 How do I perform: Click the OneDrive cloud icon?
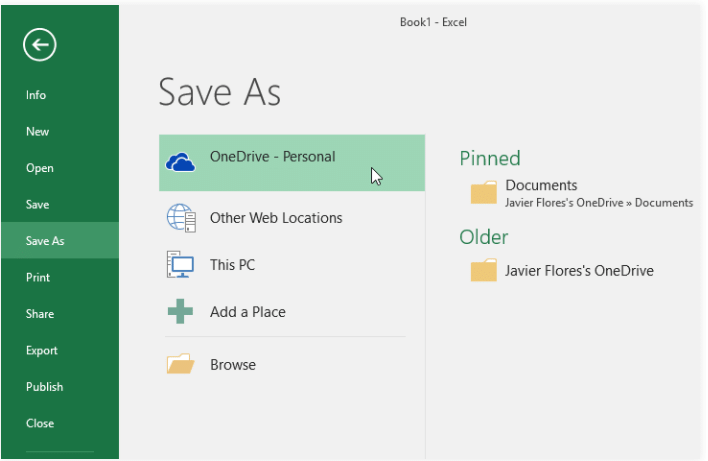tap(181, 163)
